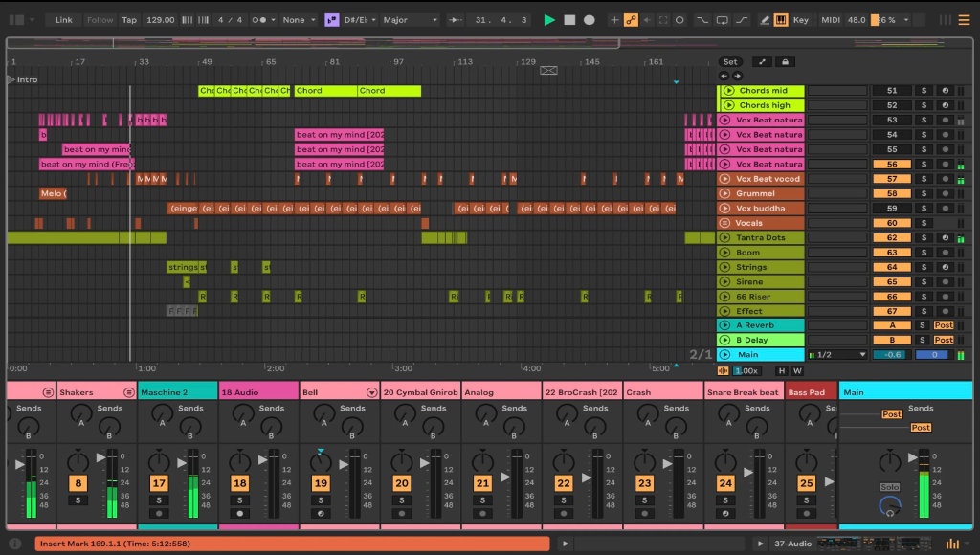Image resolution: width=980 pixels, height=555 pixels.
Task: Click the Link button
Action: 63,20
